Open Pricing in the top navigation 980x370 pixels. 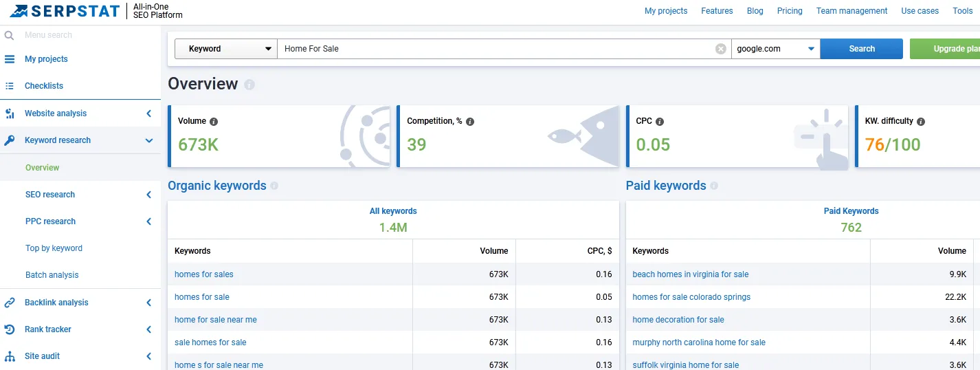(790, 11)
